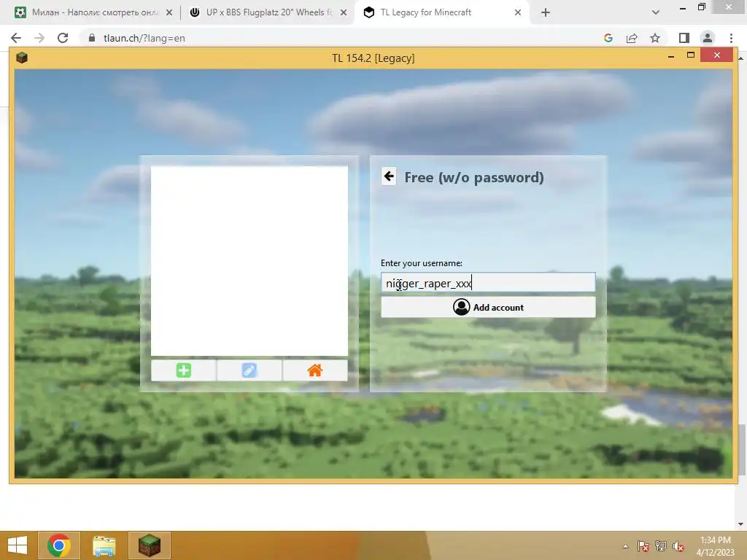The width and height of the screenshot is (747, 560).
Task: Go forward in Chrome
Action: [39, 38]
